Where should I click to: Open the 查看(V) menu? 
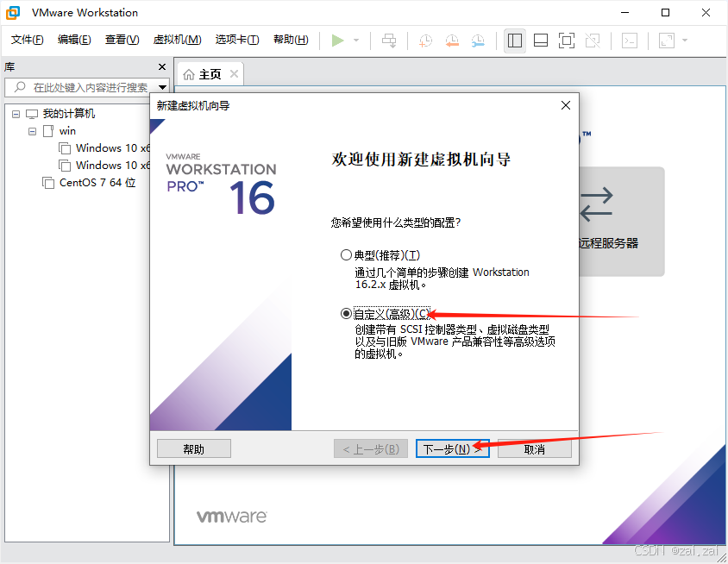point(122,40)
